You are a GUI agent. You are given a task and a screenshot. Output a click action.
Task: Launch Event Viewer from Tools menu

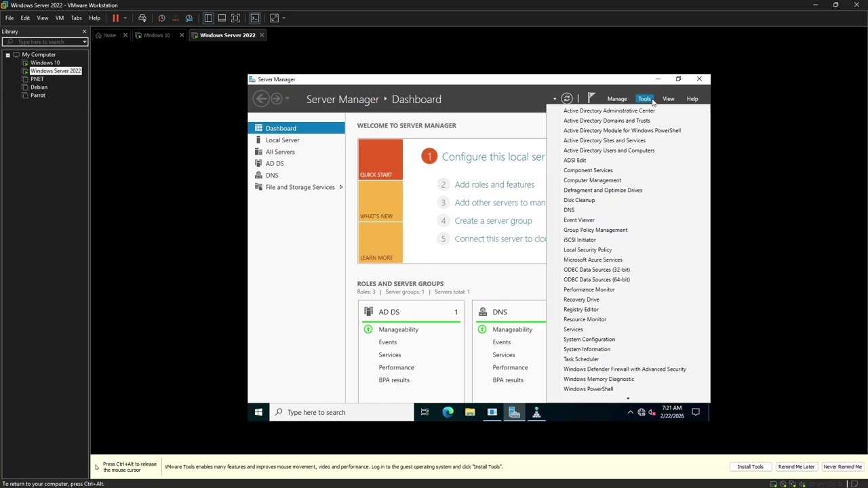pyautogui.click(x=579, y=220)
